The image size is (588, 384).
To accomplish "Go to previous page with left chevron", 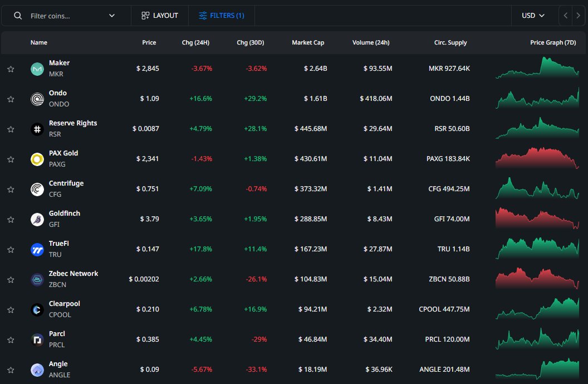I will tap(566, 16).
